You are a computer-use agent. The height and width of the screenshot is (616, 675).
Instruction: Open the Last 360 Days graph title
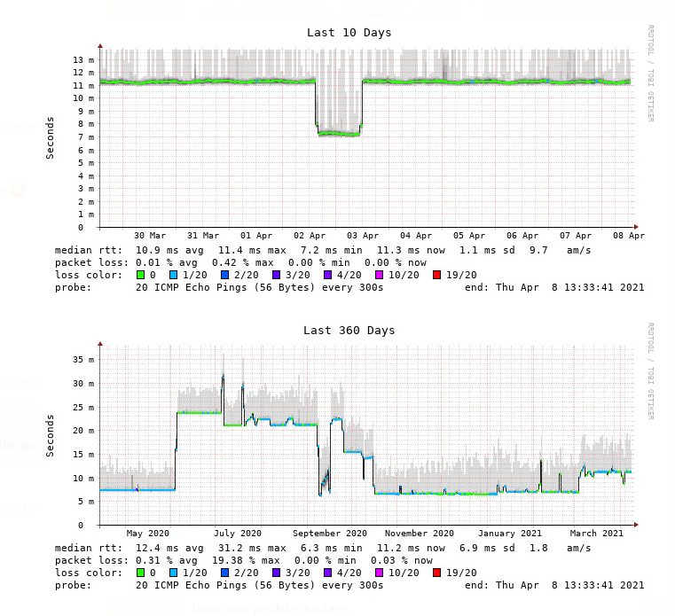[x=349, y=331]
